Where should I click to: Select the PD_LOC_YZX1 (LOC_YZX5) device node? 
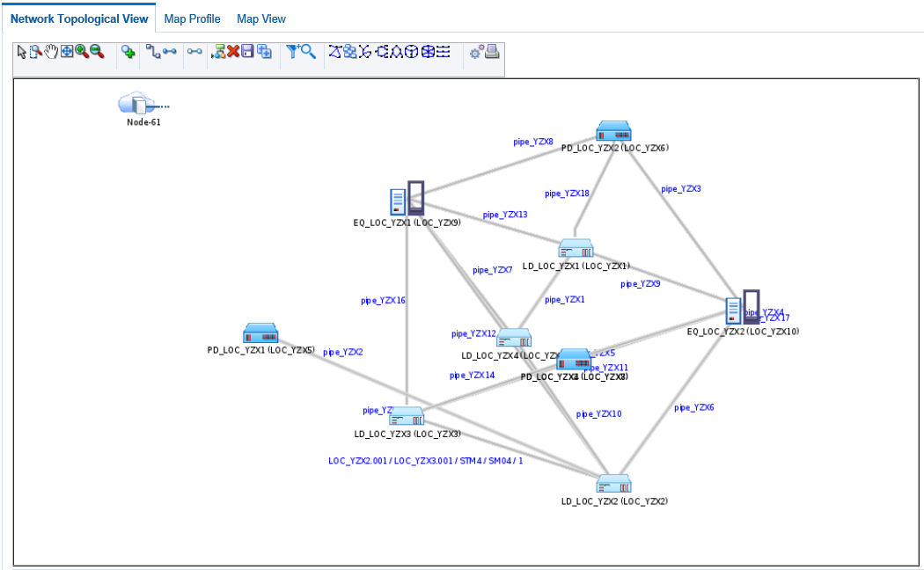[260, 333]
